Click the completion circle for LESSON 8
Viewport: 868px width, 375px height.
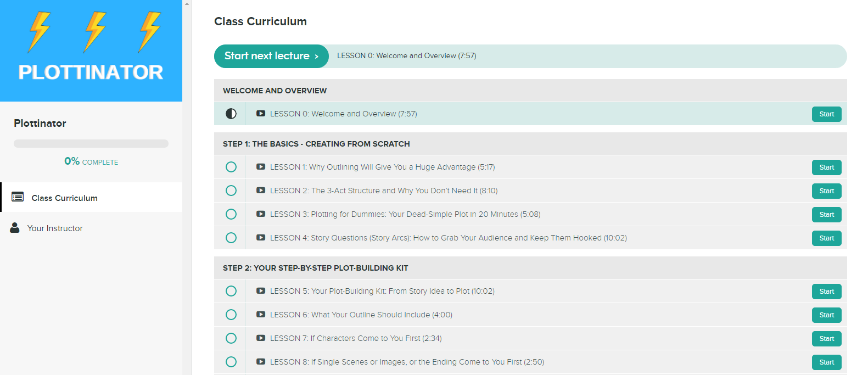pos(231,362)
